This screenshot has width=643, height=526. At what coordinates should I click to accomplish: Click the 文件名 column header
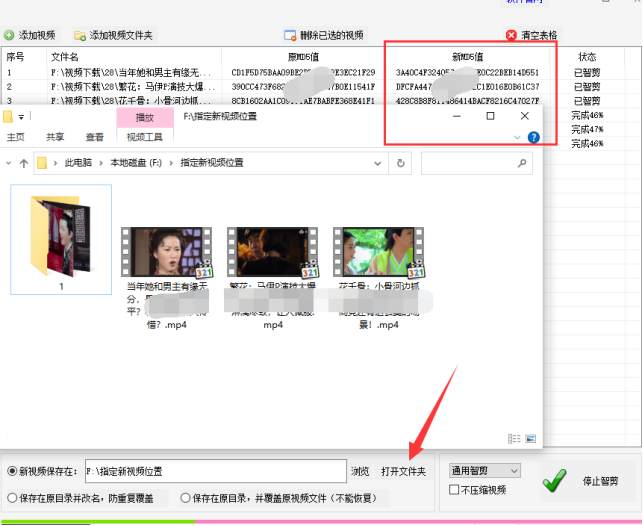pyautogui.click(x=64, y=57)
